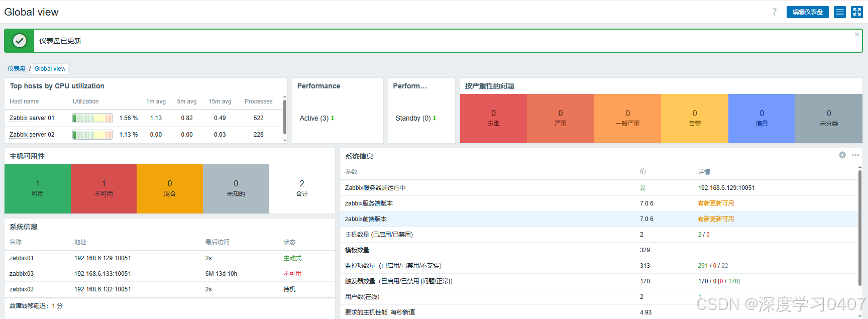Click the 主动式 active status
This screenshot has width=868, height=319.
pos(292,258)
